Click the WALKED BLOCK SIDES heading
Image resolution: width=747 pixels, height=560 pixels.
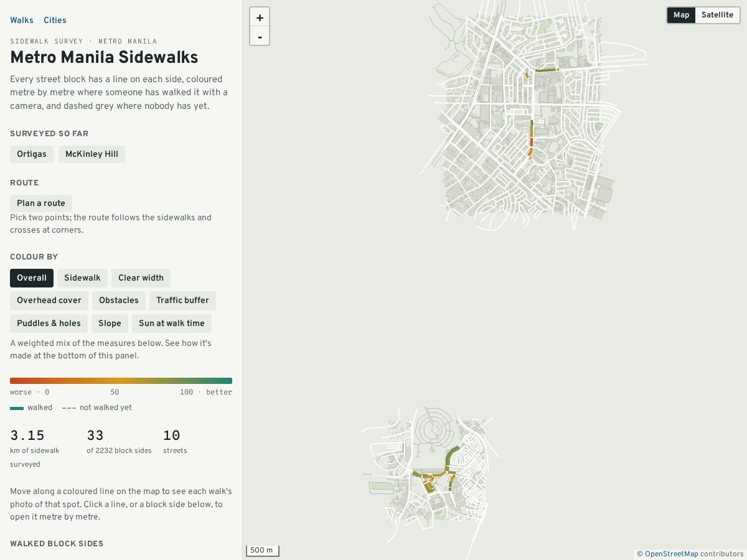click(57, 544)
